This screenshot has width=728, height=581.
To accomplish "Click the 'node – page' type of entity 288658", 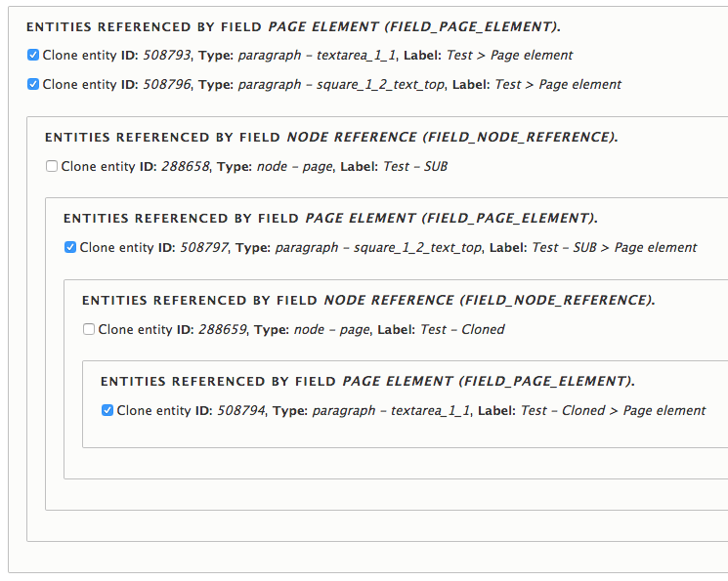I will tap(296, 167).
